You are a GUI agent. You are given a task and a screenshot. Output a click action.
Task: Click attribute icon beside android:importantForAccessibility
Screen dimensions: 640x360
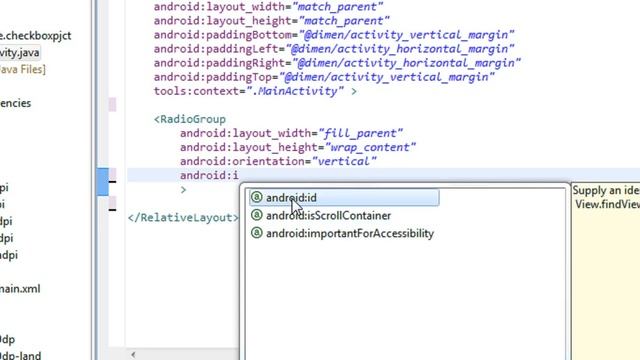(256, 233)
